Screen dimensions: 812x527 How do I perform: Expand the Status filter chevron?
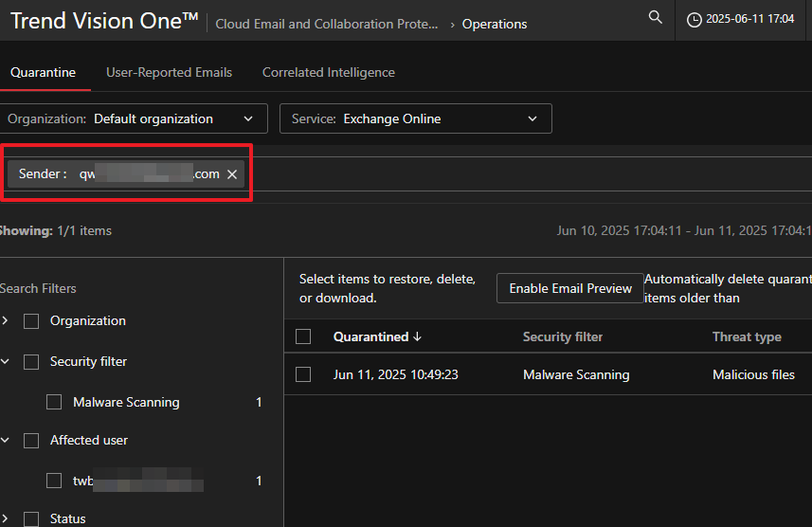(x=6, y=518)
